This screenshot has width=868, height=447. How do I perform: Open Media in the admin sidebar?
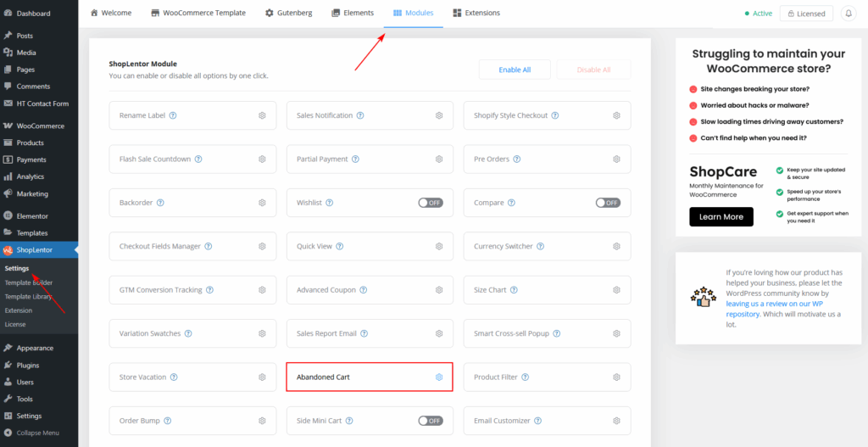click(39, 53)
